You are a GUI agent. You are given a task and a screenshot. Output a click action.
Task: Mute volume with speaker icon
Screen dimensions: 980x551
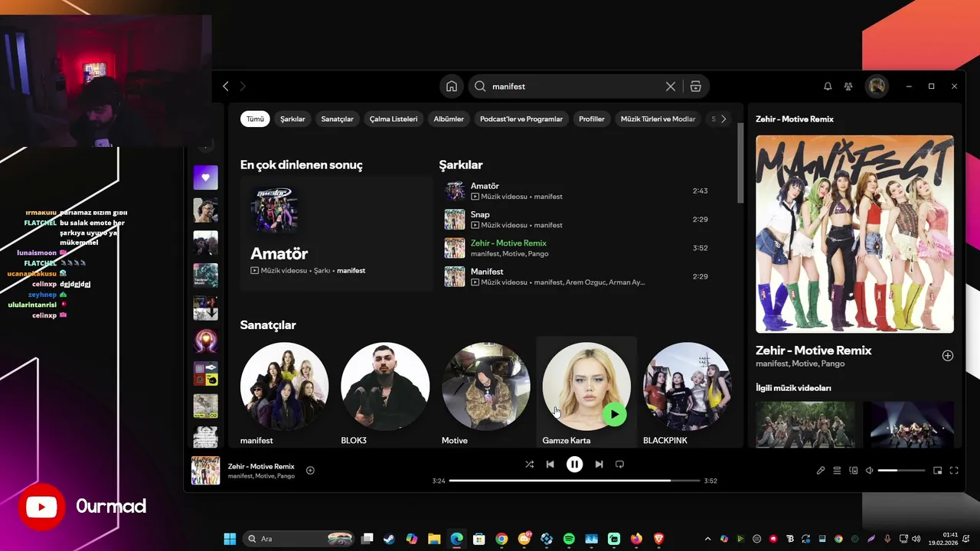tap(870, 471)
